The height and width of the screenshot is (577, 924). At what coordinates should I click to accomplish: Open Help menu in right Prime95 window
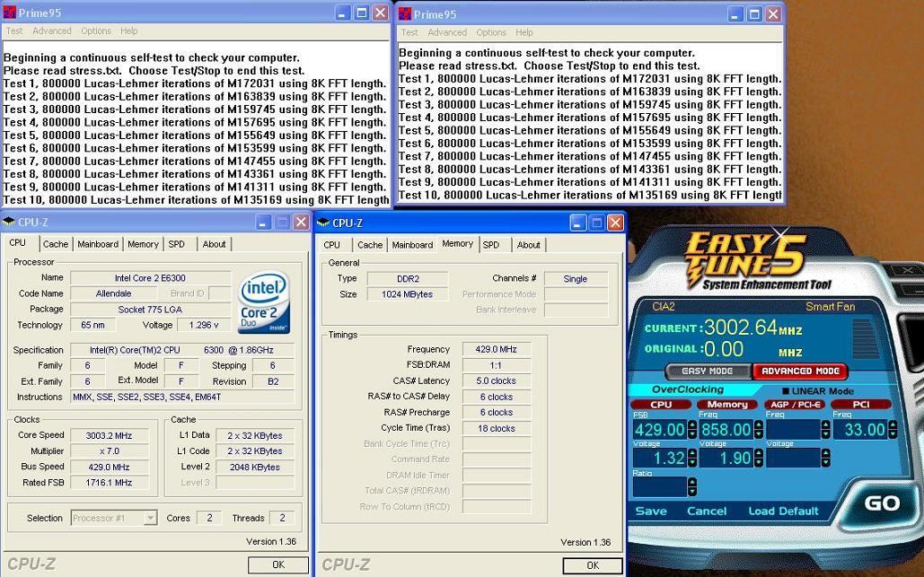click(524, 32)
